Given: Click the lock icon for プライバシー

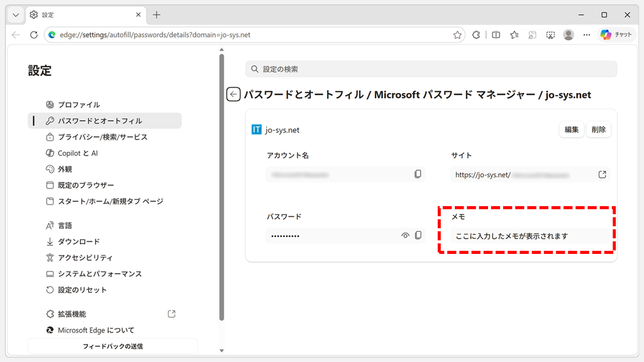Looking at the screenshot, I should coord(50,136).
